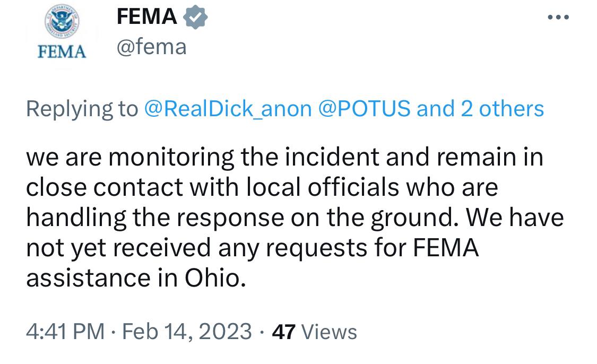Click the bold 47 view count
The height and width of the screenshot is (364, 597).
283,332
